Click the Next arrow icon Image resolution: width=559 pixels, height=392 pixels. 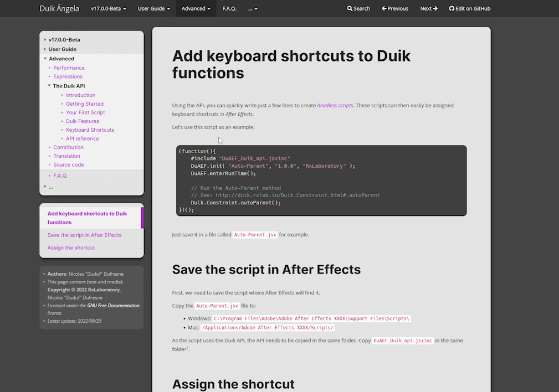(x=435, y=9)
